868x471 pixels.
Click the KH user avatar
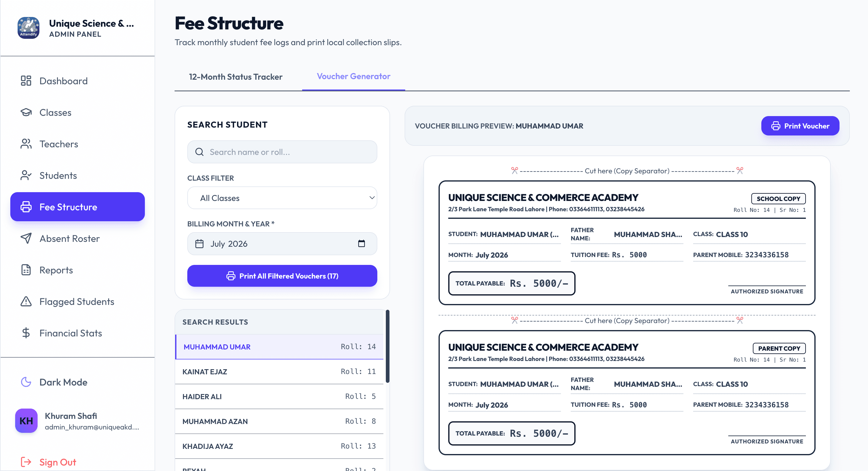pyautogui.click(x=26, y=421)
